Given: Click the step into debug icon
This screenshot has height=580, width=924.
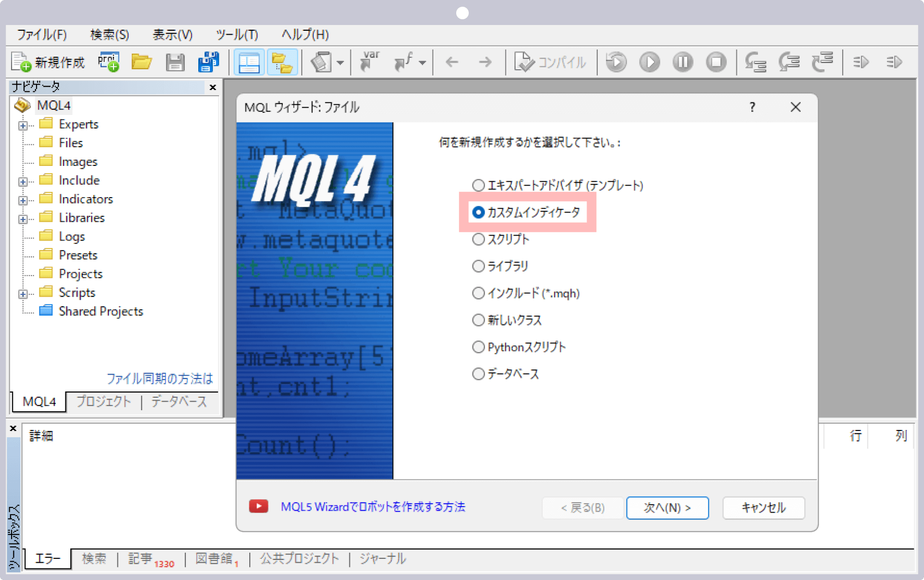Looking at the screenshot, I should click(756, 62).
